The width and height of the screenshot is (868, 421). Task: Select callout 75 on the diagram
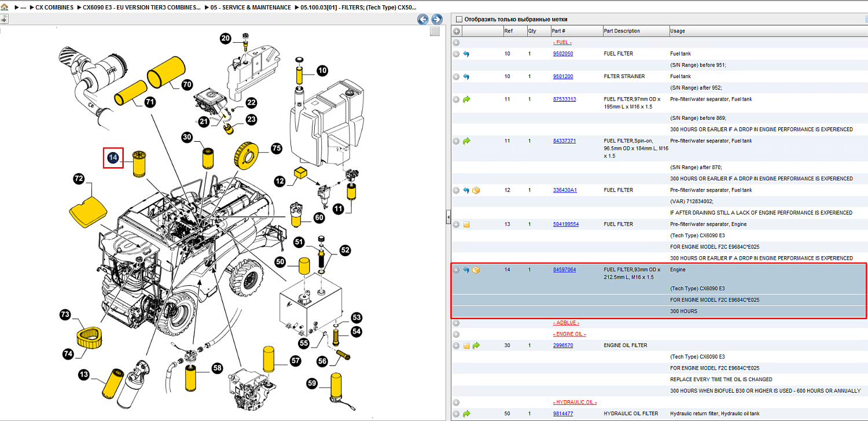(x=276, y=149)
